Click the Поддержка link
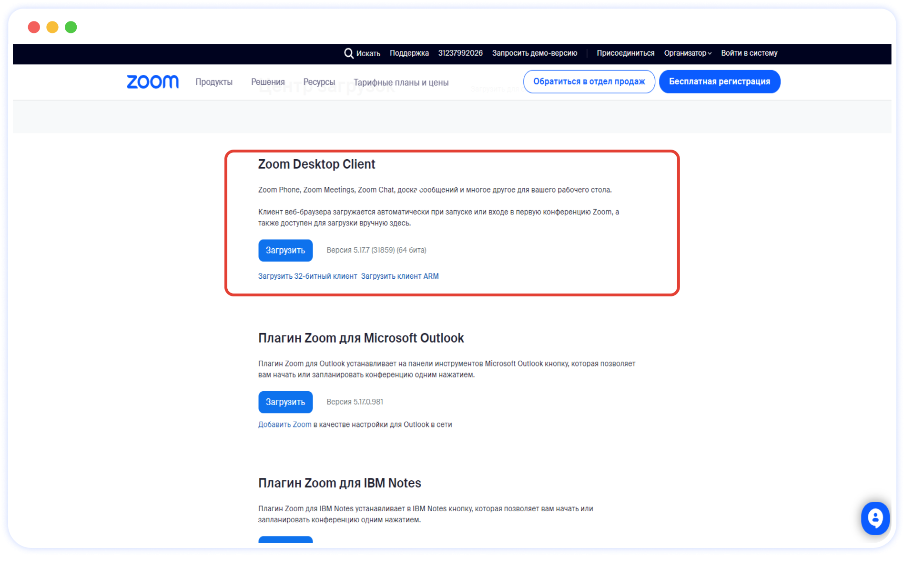The image size is (904, 588). (409, 53)
